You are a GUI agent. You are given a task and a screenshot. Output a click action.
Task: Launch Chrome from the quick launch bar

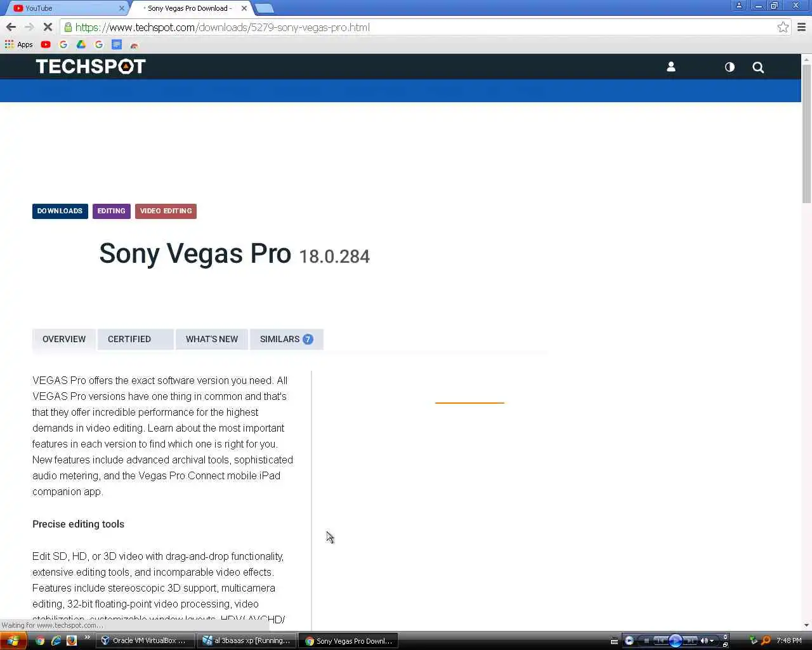(x=40, y=640)
